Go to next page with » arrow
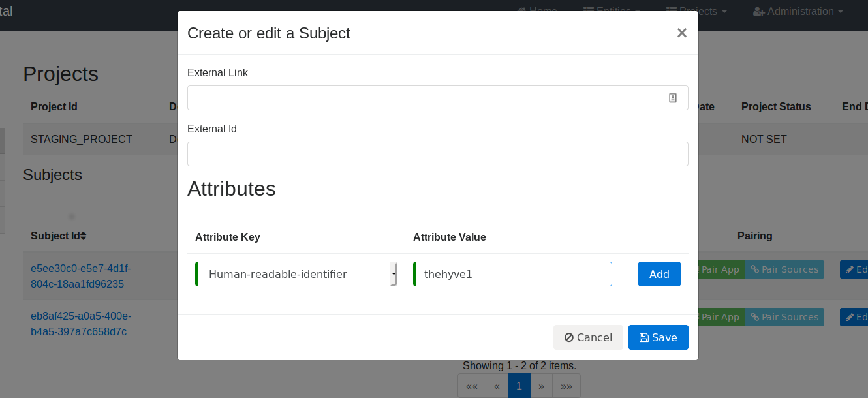Viewport: 868px width, 398px height. 541,386
